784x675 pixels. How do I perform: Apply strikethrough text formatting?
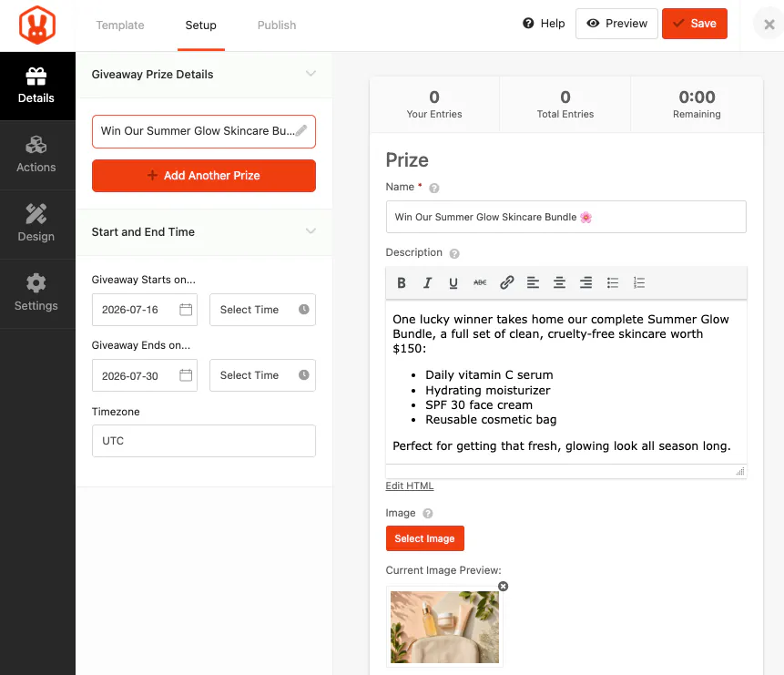(480, 283)
